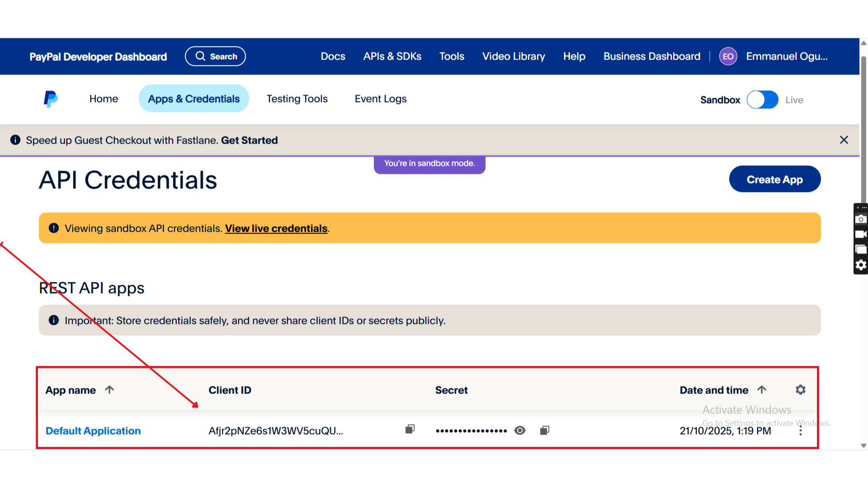The width and height of the screenshot is (868, 488).
Task: Click video record icon in side toolbar
Action: click(861, 235)
